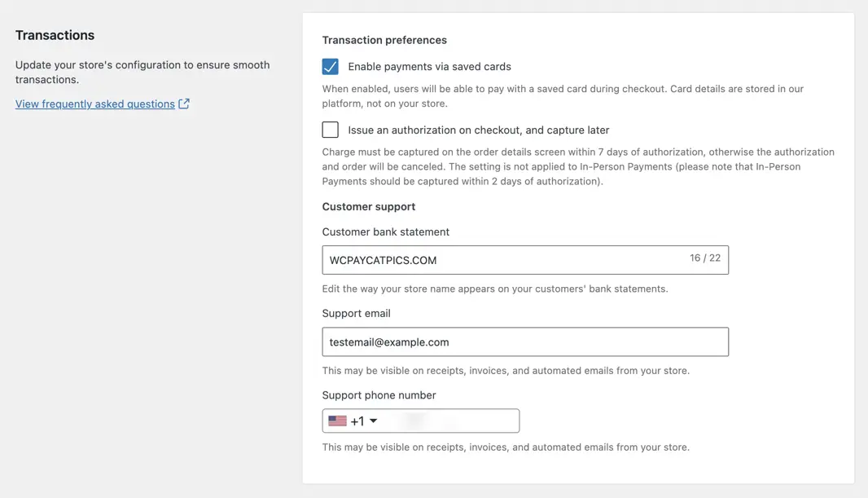This screenshot has width=868, height=498.
Task: Click the "Customer support" heading
Action: [x=369, y=207]
